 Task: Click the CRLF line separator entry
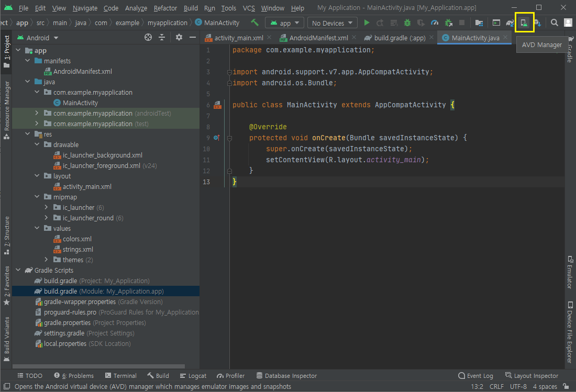496,386
